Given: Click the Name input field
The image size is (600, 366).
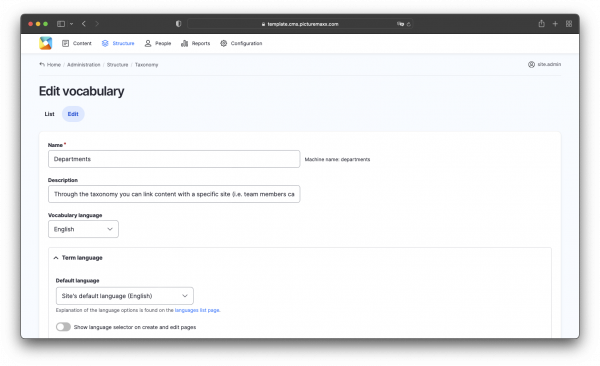Looking at the screenshot, I should (x=174, y=159).
